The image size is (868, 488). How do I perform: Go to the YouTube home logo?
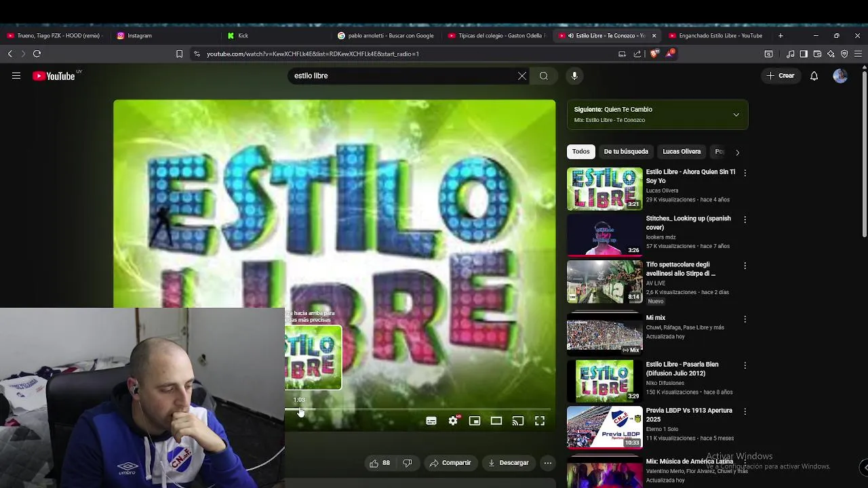[x=54, y=76]
